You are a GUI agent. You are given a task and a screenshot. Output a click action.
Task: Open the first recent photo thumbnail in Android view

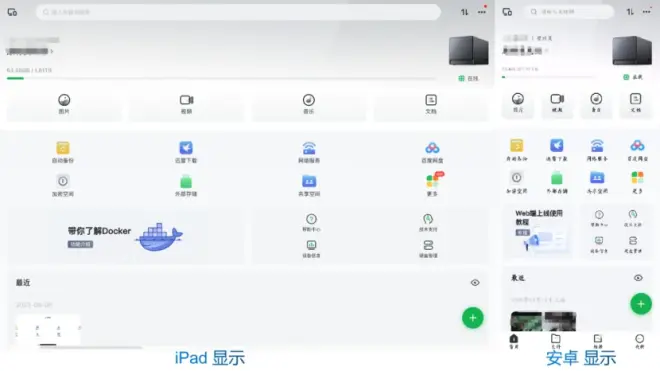click(x=526, y=322)
